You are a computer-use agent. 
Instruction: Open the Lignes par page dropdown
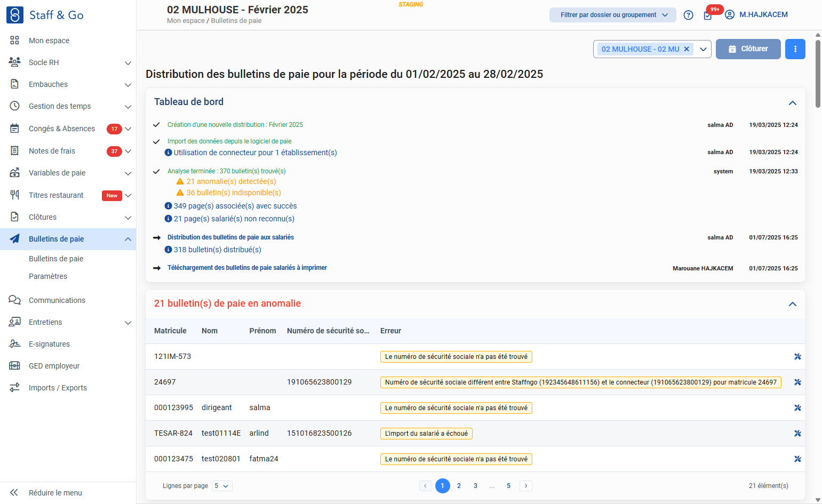(x=222, y=486)
